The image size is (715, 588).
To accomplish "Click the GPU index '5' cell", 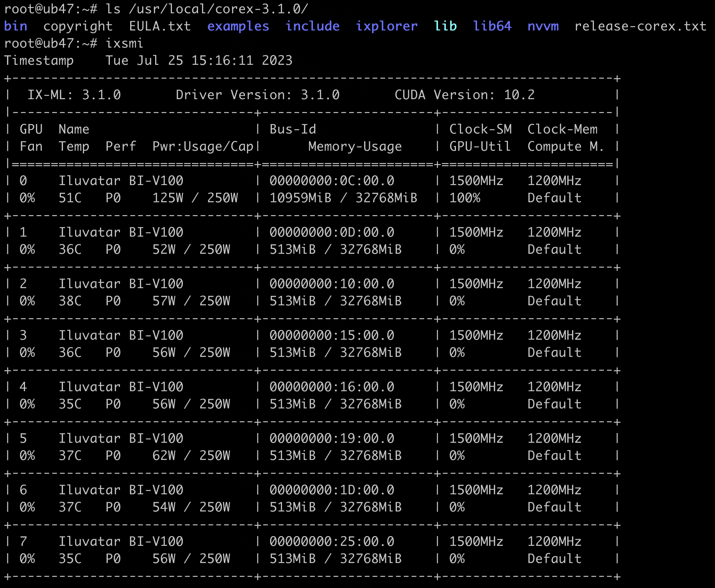I will point(23,438).
